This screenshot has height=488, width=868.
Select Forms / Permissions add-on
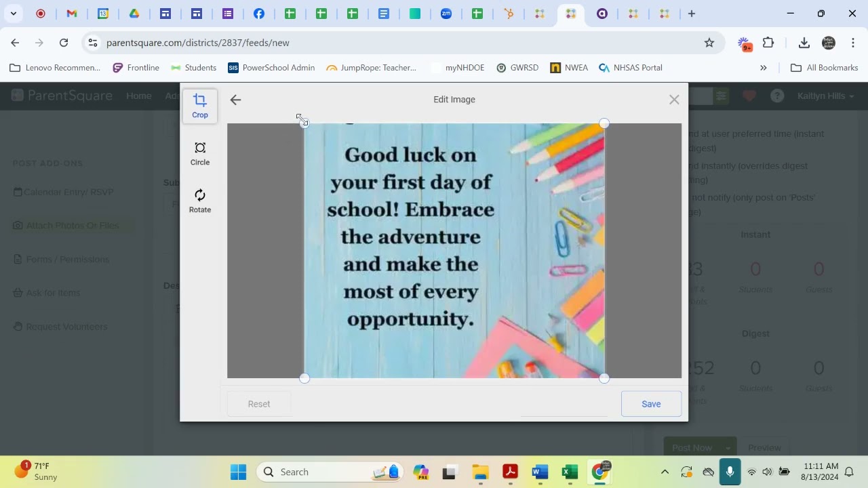tap(61, 259)
